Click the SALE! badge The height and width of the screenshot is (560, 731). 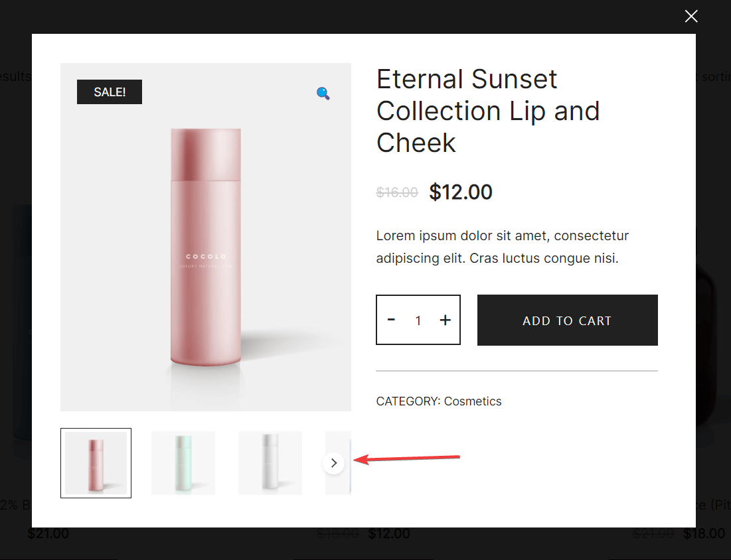(x=110, y=92)
